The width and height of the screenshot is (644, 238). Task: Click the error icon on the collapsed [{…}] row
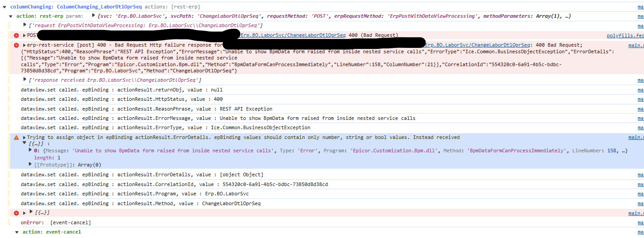pyautogui.click(x=16, y=213)
